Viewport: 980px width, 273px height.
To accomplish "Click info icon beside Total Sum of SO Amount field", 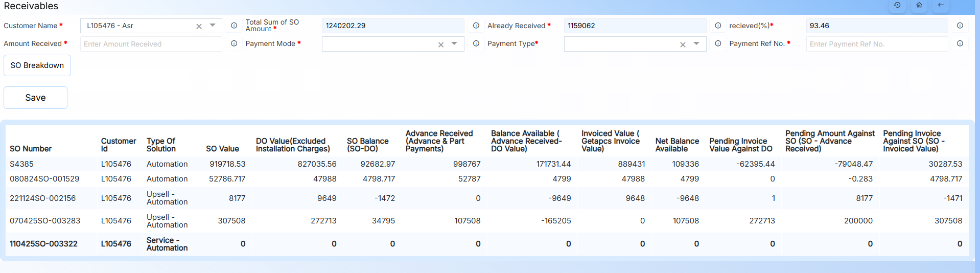I will coord(476,26).
